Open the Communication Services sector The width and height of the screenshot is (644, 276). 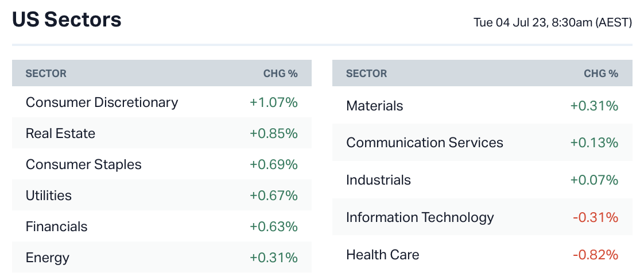click(424, 143)
